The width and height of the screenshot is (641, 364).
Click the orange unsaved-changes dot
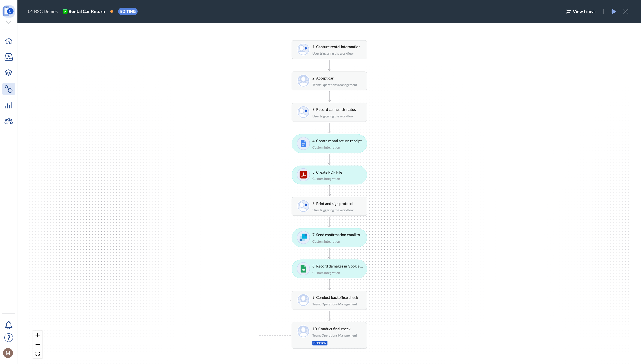(112, 12)
